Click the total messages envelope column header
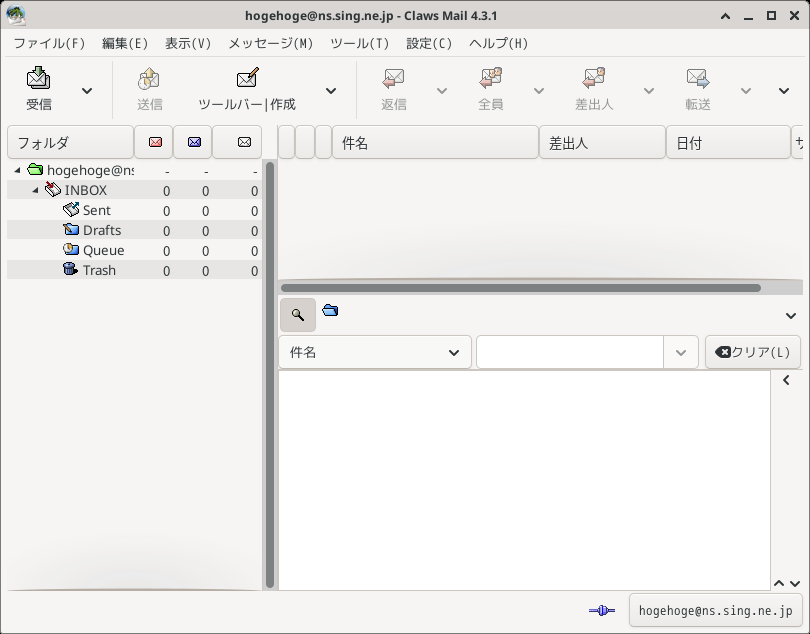The width and height of the screenshot is (810, 634). click(237, 142)
